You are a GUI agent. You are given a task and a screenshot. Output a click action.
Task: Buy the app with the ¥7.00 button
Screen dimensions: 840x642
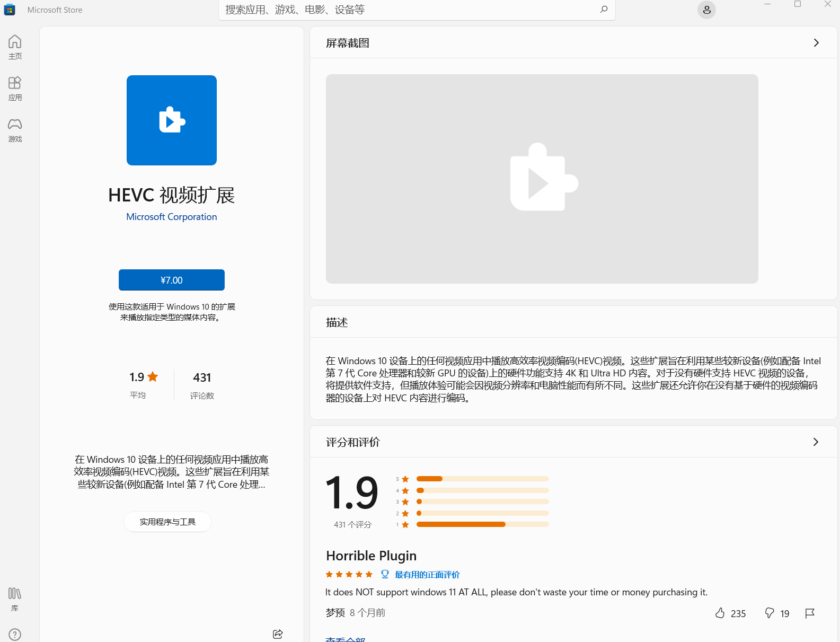pos(172,280)
